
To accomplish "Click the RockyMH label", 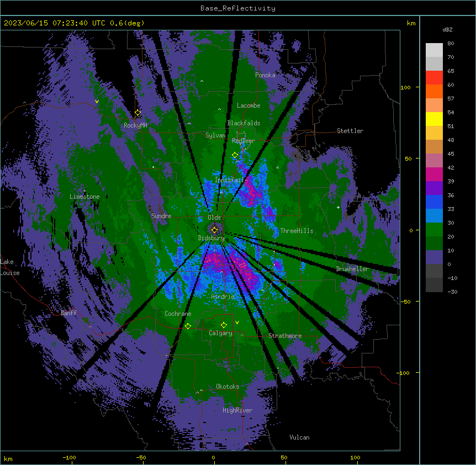I will [x=135, y=125].
